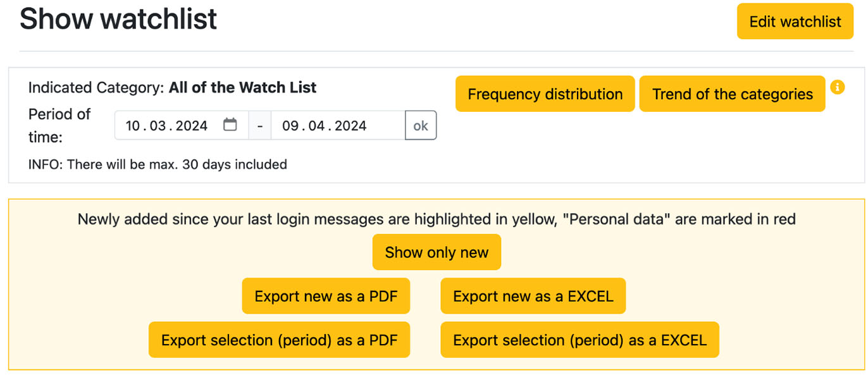Screen dimensions: 868x375
Task: Select the day value 09 in end date
Action: (290, 126)
